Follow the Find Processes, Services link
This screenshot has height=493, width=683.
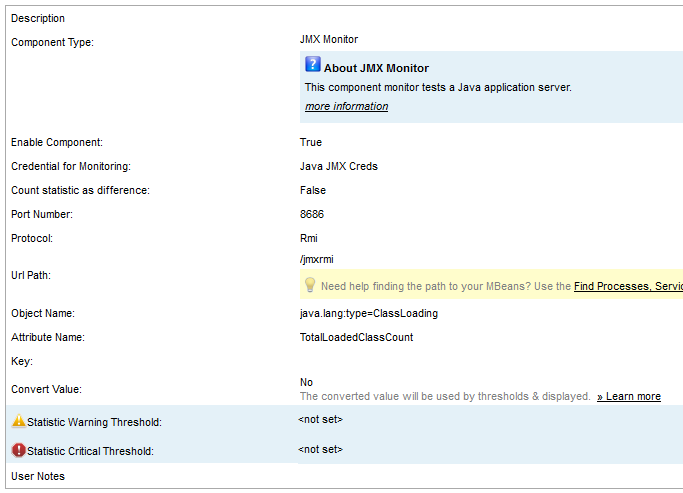pyautogui.click(x=628, y=286)
